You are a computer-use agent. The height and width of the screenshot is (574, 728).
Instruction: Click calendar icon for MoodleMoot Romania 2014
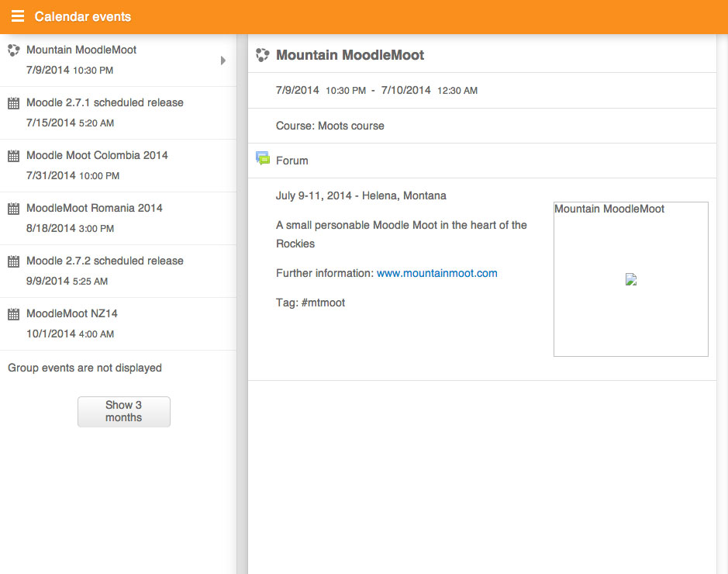point(13,209)
